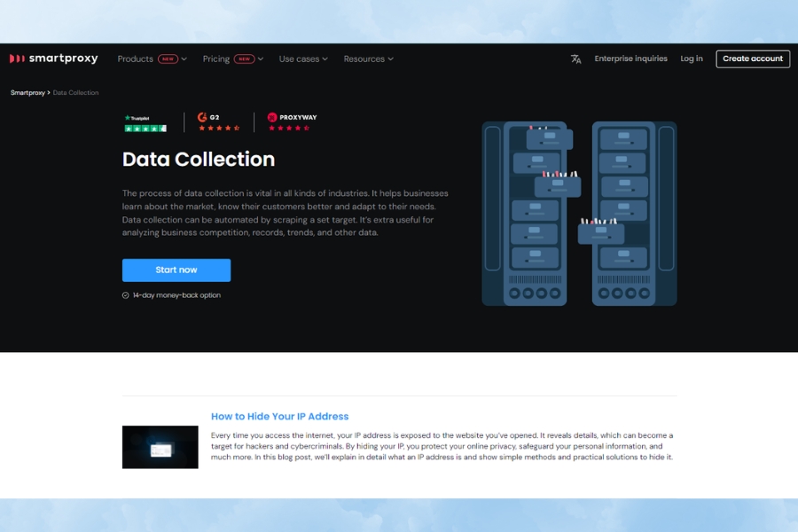Click the IP address article thumbnail
Image resolution: width=798 pixels, height=532 pixels.
[160, 447]
